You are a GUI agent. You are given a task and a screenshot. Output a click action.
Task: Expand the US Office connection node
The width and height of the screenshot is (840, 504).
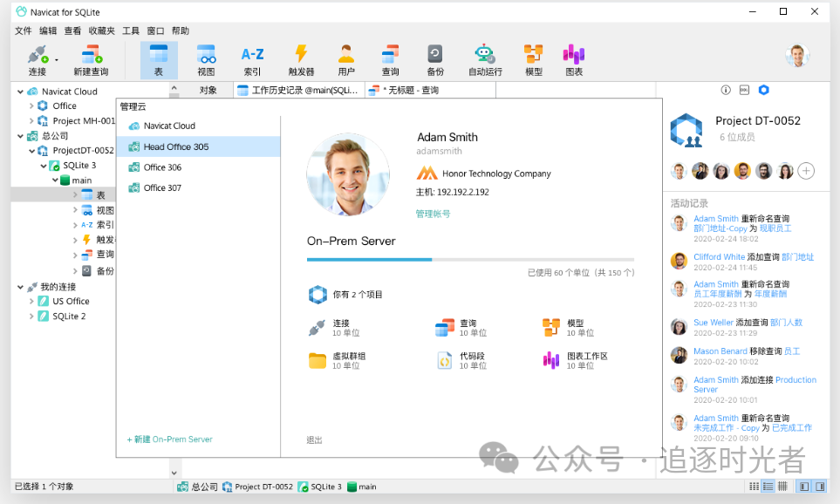31,302
